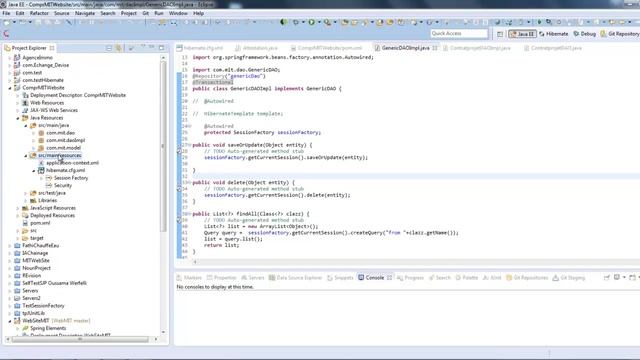Open the Navigate menu
The width and height of the screenshot is (640, 360).
tap(85, 13)
